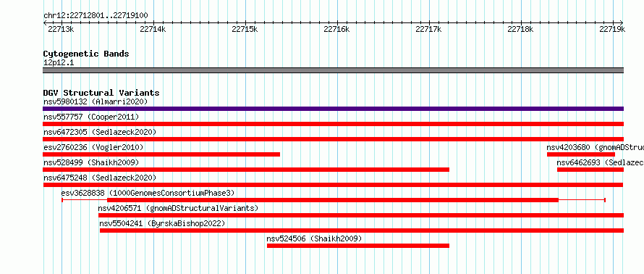Click the red nsv557757 variant bar
The height and width of the screenshot is (274, 644).
pyautogui.click(x=333, y=124)
